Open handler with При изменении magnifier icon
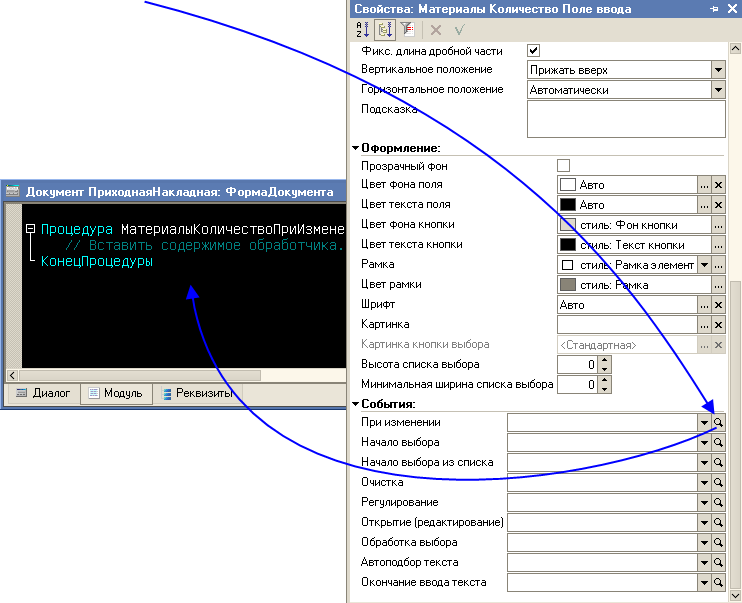The width and height of the screenshot is (742, 603). (x=718, y=422)
